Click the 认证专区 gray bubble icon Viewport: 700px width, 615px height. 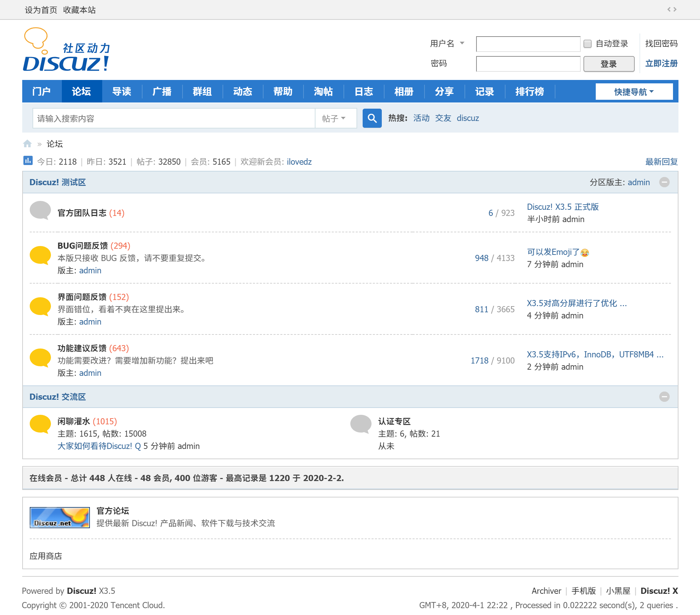tap(361, 424)
